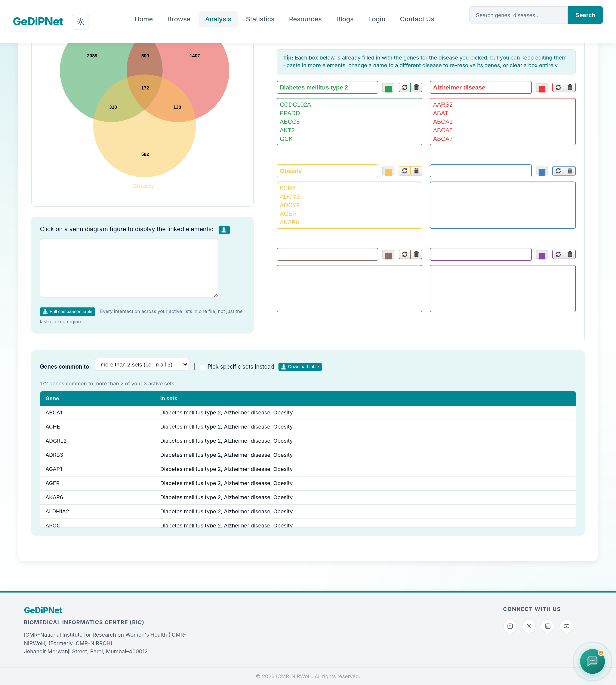
Task: Open the Contact Us page
Action: (x=417, y=19)
